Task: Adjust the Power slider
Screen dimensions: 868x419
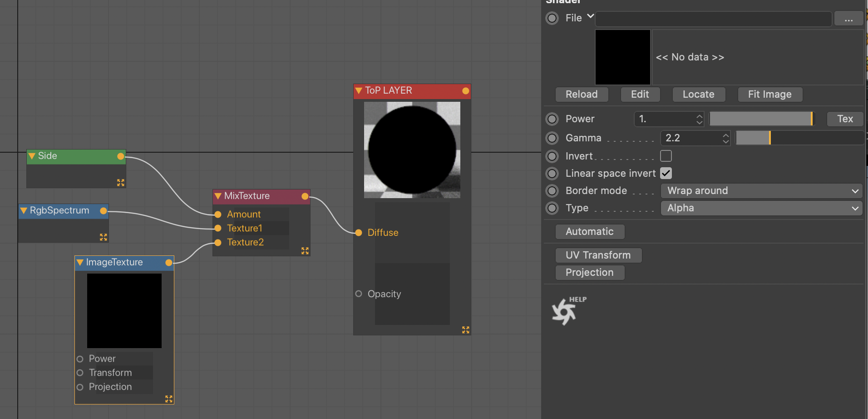Action: [x=762, y=119]
